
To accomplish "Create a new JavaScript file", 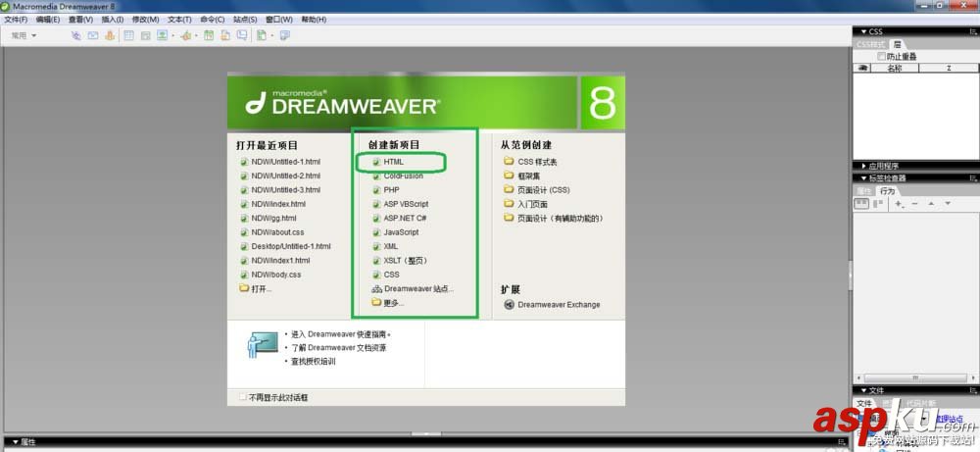I will tap(401, 232).
